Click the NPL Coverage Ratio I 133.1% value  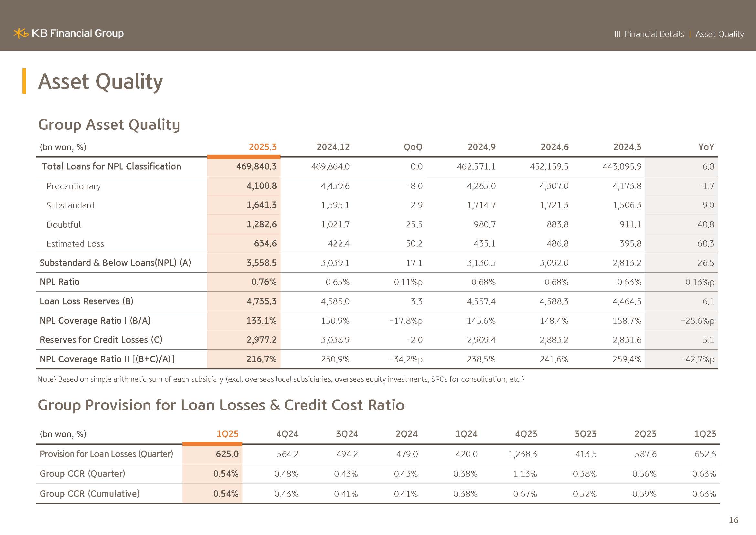point(261,321)
